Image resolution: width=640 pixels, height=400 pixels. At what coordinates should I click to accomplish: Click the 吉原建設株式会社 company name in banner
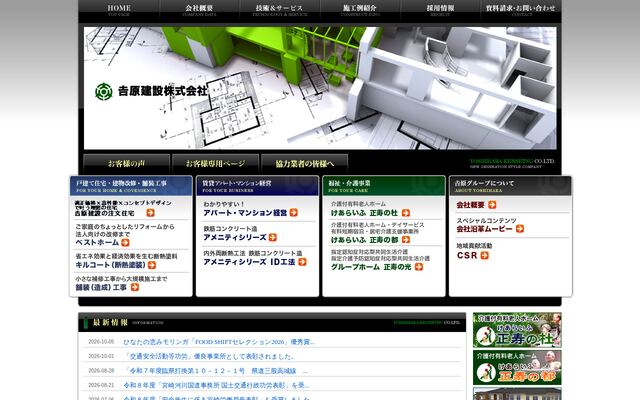pyautogui.click(x=162, y=91)
